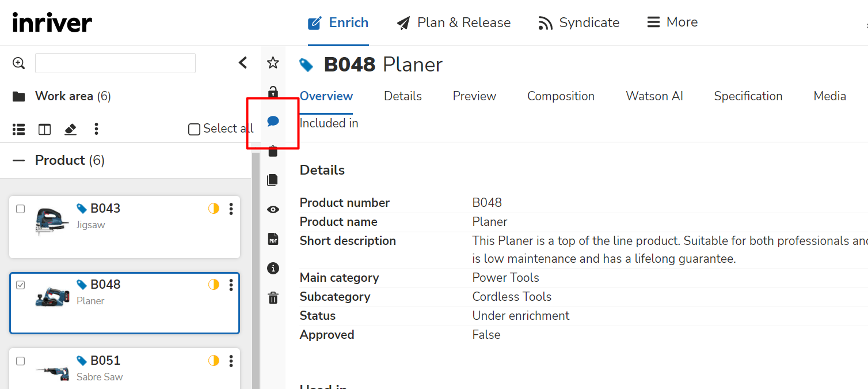
Task: Open Plan & Release section
Action: click(x=454, y=22)
